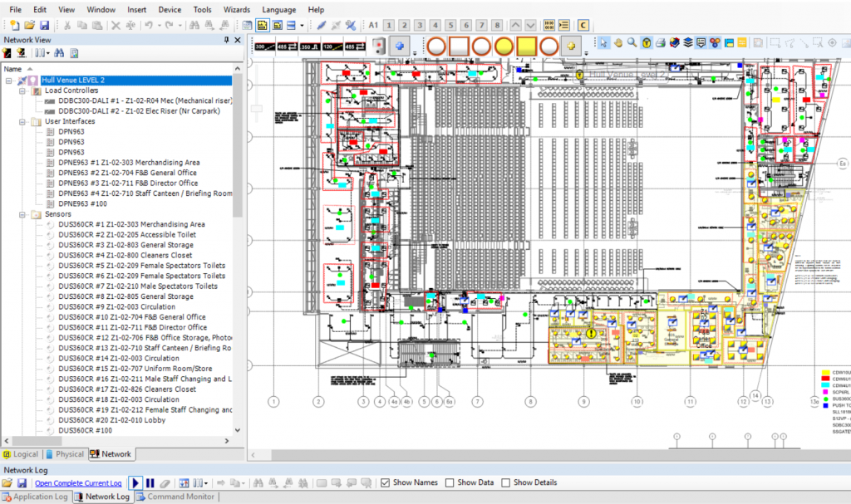The image size is (851, 504).
Task: Save the project using the Save icon
Action: (45, 25)
